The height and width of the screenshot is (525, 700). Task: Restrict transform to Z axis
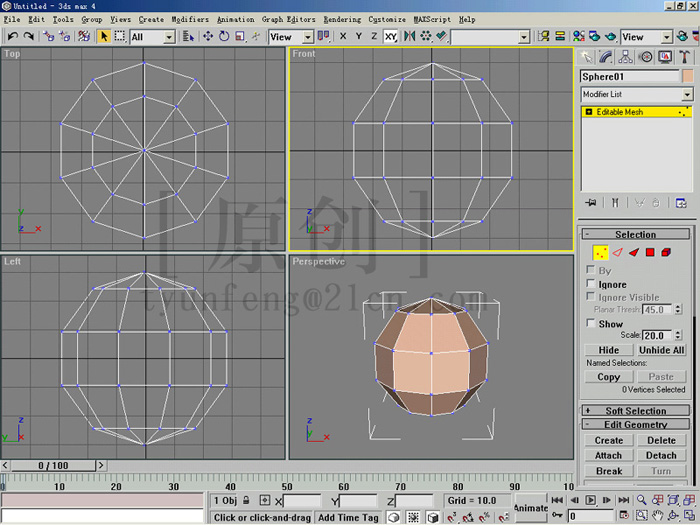[374, 36]
